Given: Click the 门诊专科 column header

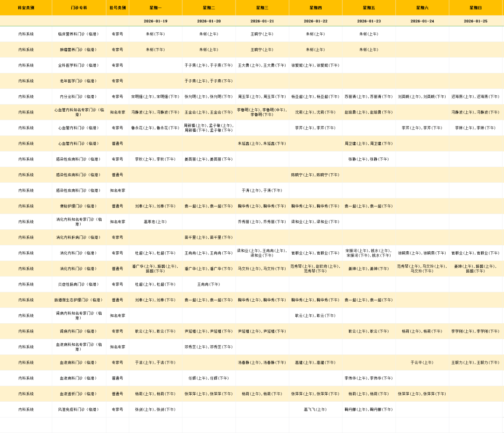Looking at the screenshot, I should (x=78, y=8).
